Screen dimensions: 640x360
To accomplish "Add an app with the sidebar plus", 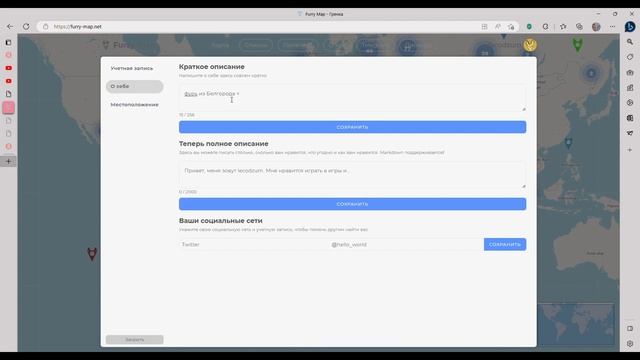I will 630,150.
